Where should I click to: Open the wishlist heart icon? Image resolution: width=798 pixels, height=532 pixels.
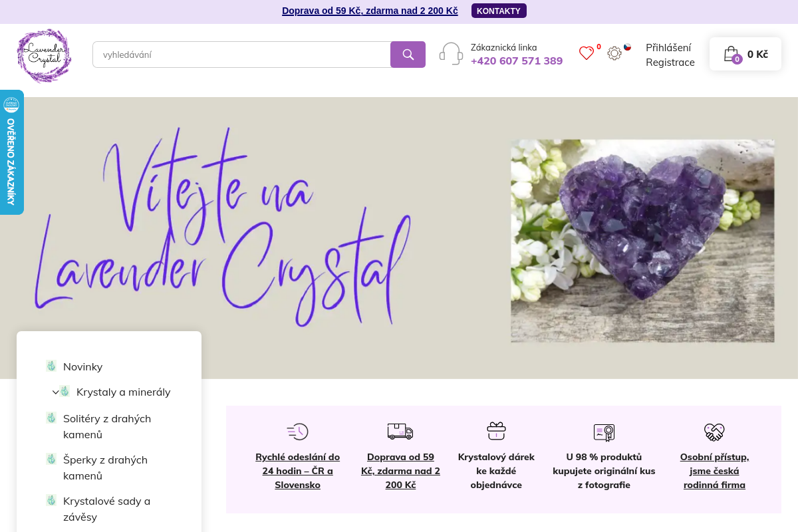[587, 53]
